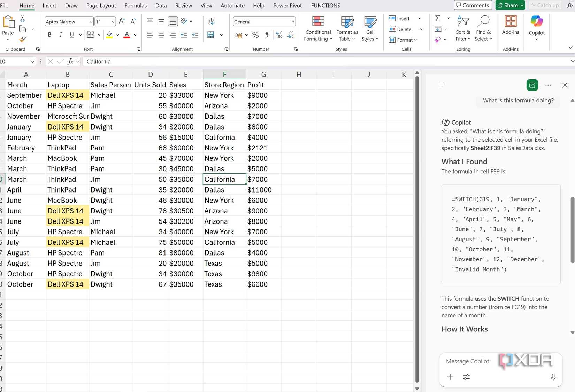575x392 pixels.
Task: Expand the Borders dropdown arrow
Action: tap(99, 35)
